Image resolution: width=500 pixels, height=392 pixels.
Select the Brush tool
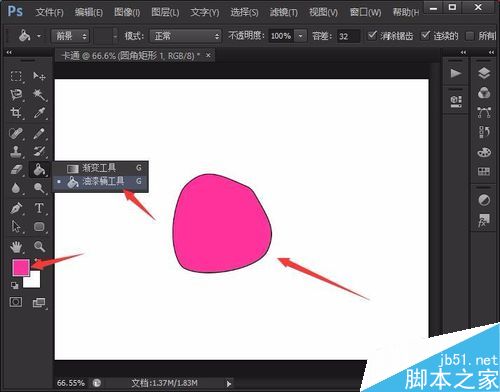39,133
